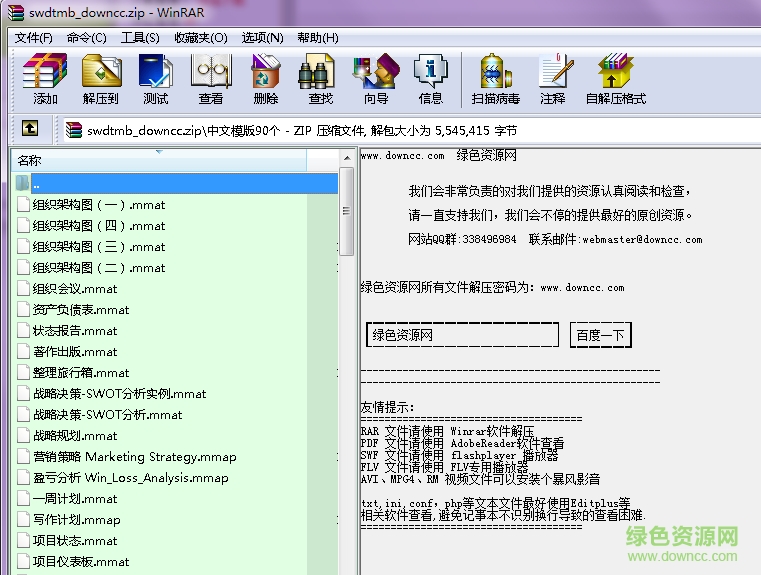761x575 pixels.
Task: Launch the 向导 (Wizard) icon
Action: 376,78
